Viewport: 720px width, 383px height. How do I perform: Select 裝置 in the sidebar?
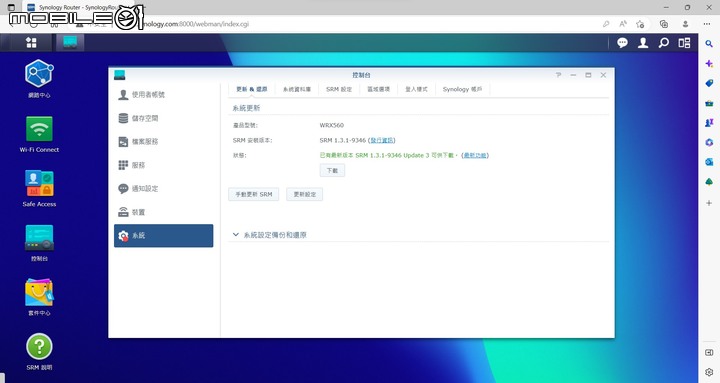pos(163,212)
